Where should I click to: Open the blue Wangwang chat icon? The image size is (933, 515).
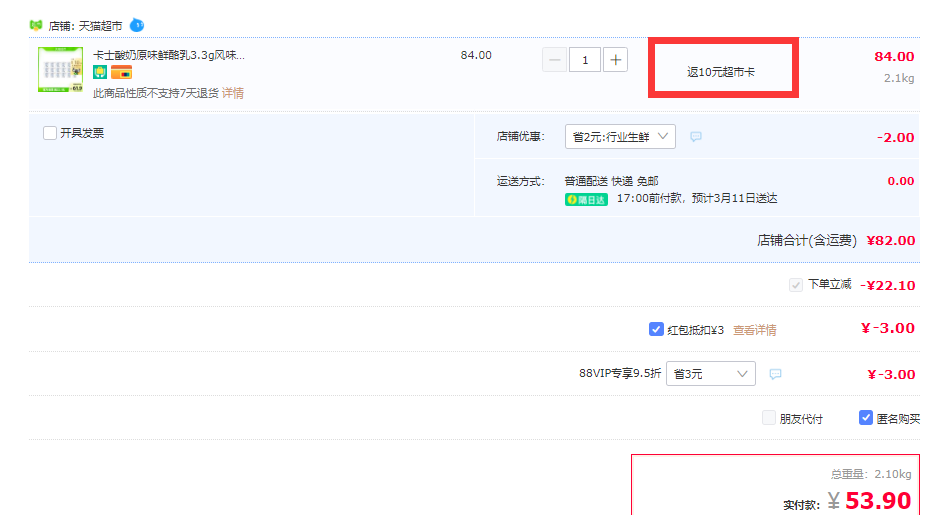(x=137, y=25)
